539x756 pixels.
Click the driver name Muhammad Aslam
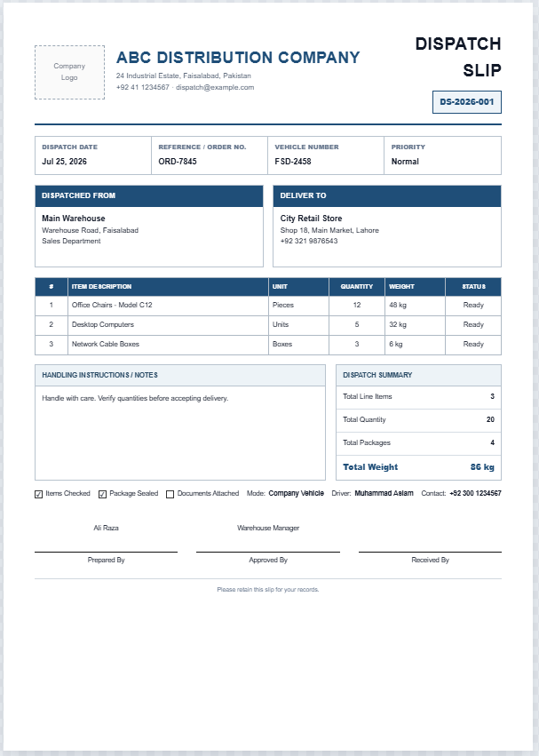coord(384,494)
